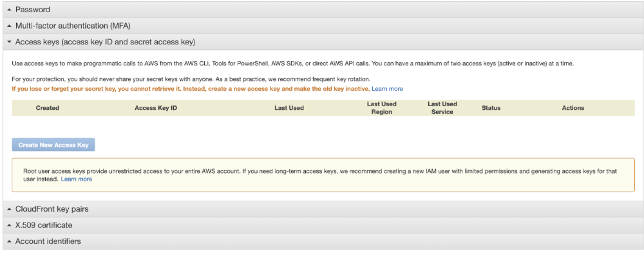Expand the Account identifiers arrow
644x265 pixels.
point(10,242)
